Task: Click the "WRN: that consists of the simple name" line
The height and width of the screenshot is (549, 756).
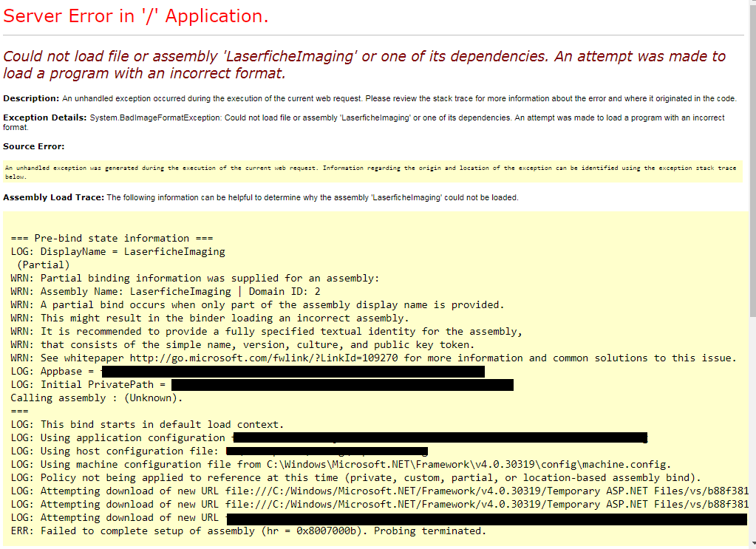Action: point(242,344)
